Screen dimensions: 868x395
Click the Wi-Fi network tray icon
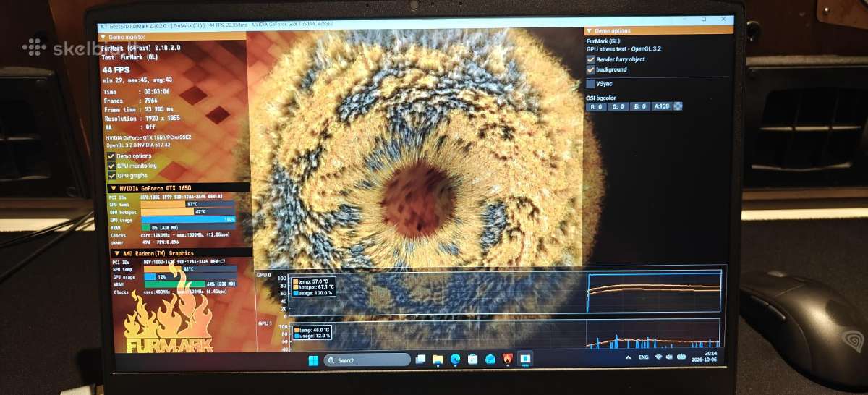point(658,357)
